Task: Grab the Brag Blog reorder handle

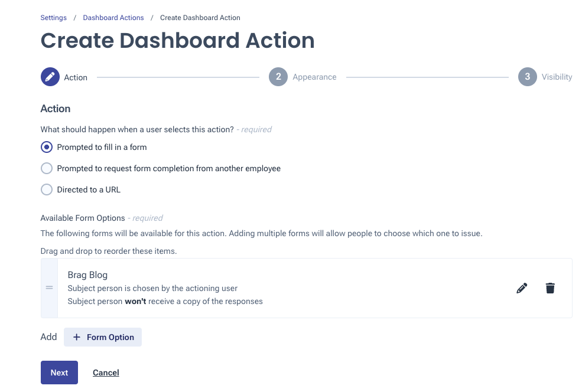Action: [50, 288]
